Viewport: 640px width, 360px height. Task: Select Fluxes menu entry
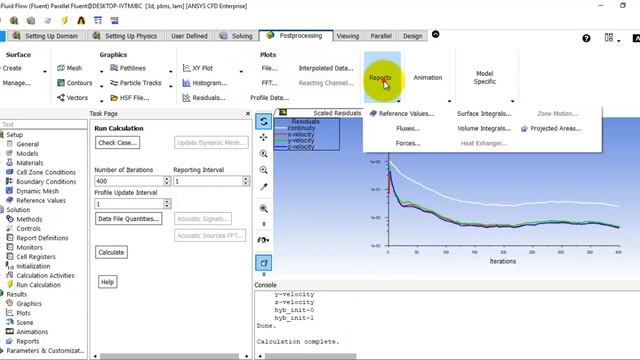(408, 129)
